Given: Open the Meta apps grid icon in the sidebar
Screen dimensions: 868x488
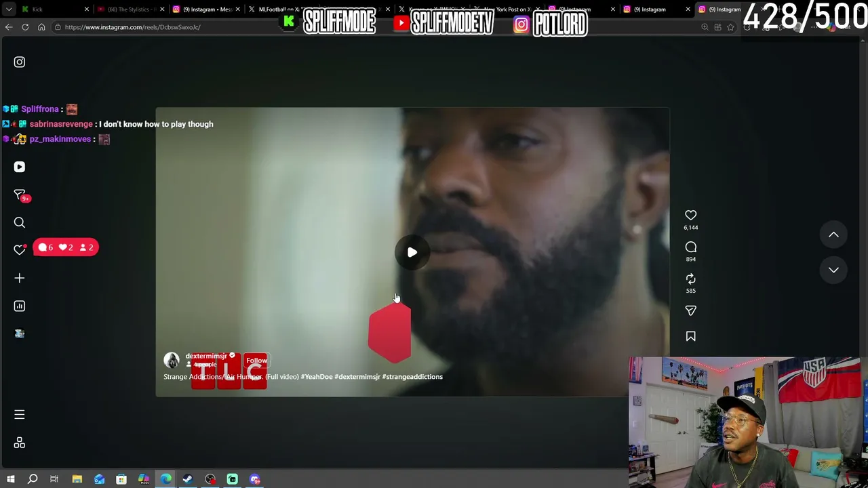Looking at the screenshot, I should tap(20, 443).
